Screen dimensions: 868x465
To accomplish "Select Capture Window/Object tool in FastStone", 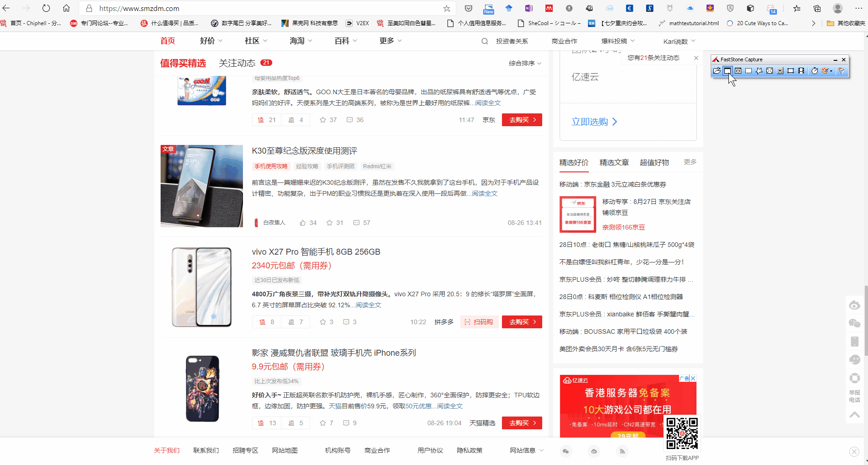I will tap(738, 71).
